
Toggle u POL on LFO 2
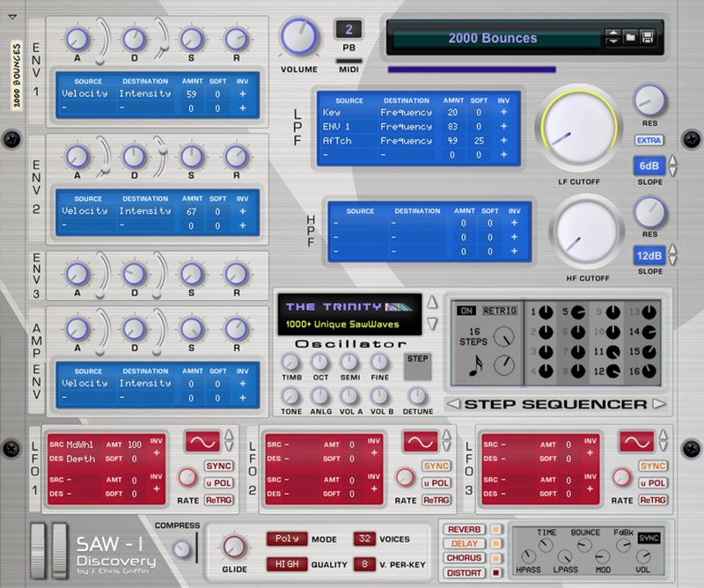pos(435,484)
